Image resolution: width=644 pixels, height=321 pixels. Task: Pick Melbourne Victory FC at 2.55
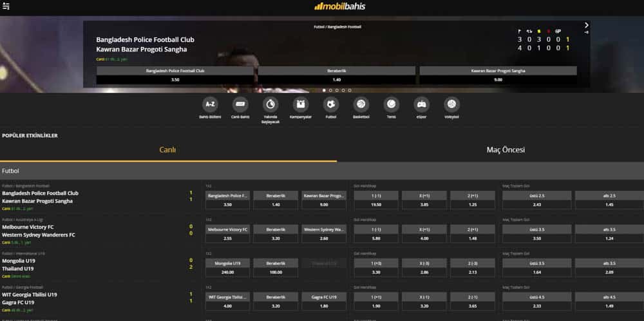click(x=227, y=234)
